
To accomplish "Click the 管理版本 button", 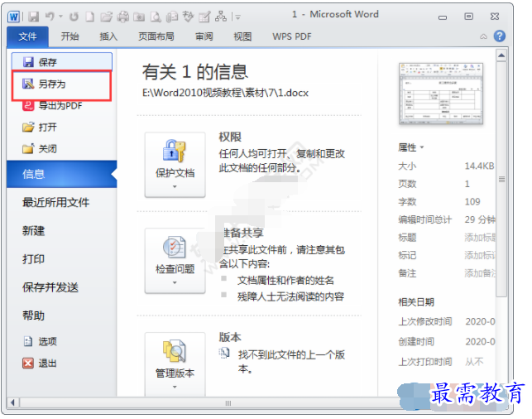I will coord(175,364).
